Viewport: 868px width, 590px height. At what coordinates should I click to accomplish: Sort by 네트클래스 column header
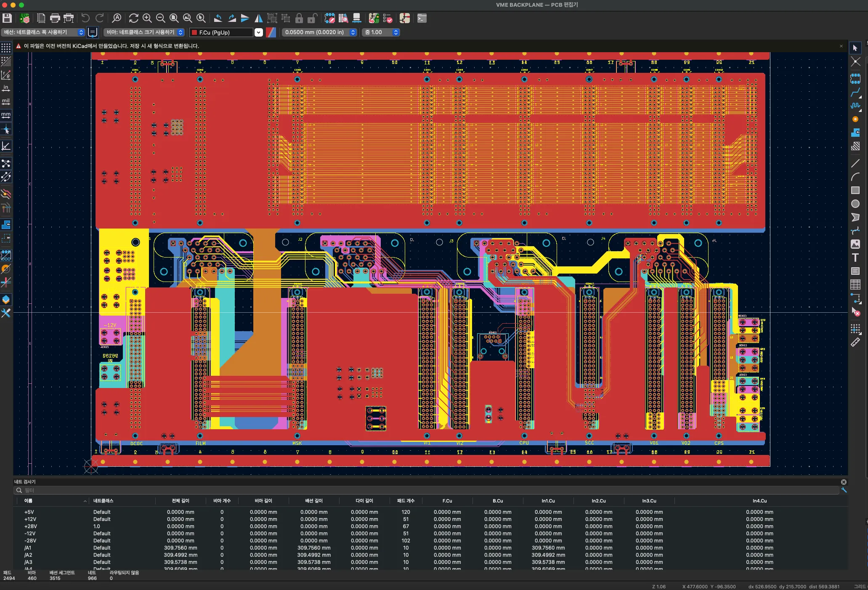point(104,501)
